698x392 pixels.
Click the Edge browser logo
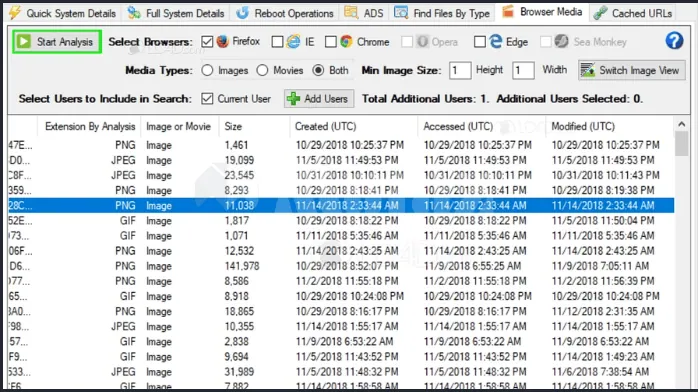tap(495, 41)
